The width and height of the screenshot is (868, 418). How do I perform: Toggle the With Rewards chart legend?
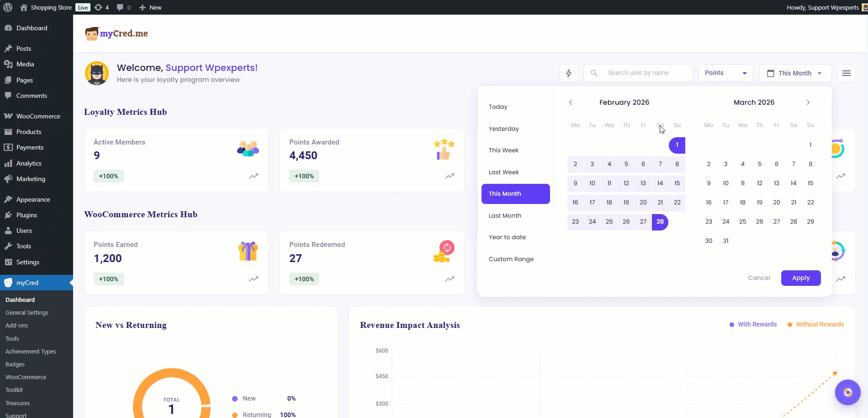(753, 324)
